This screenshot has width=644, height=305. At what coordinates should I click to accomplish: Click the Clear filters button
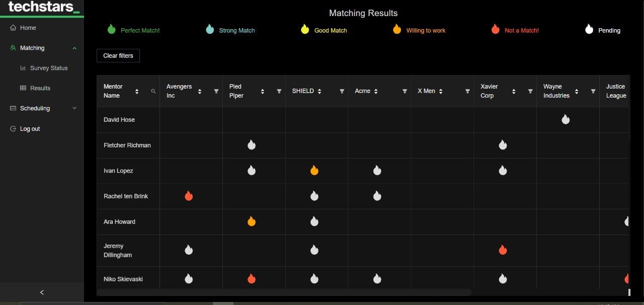click(118, 56)
